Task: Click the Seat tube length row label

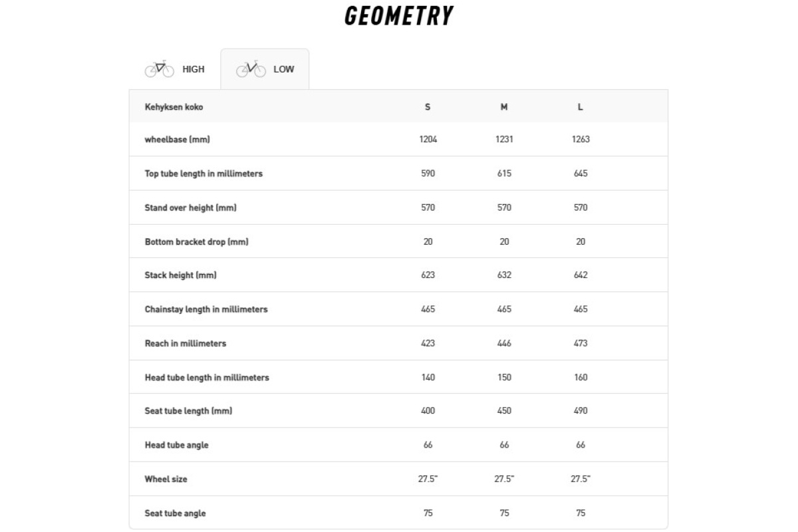Action: 188,411
